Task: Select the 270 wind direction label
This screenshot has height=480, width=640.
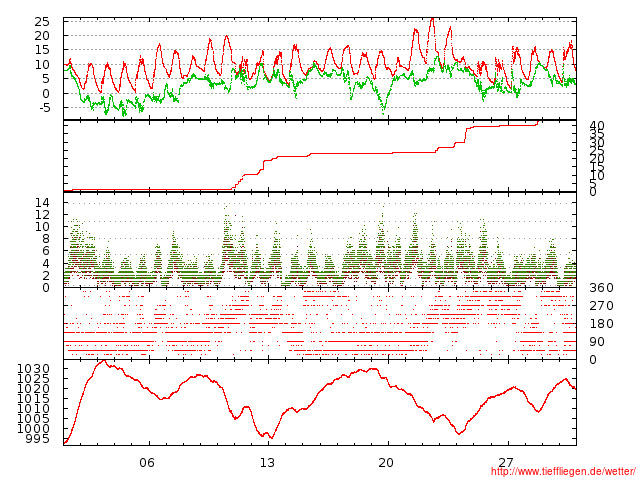Action: pos(601,306)
